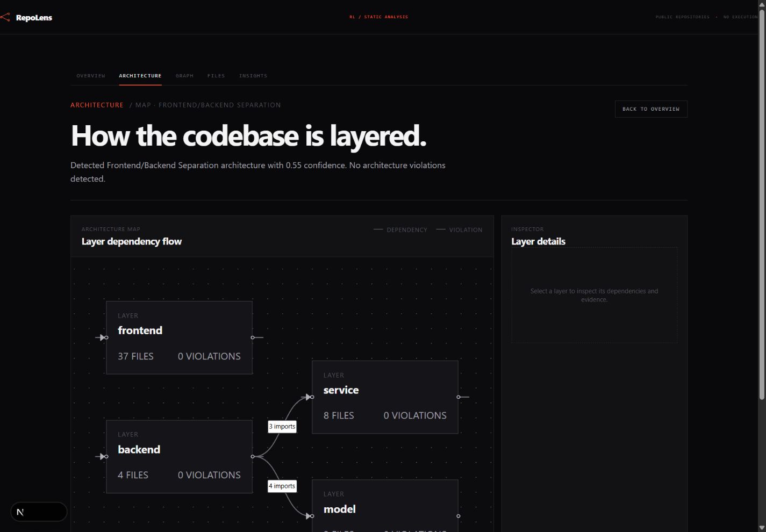Open the Graph tab

point(184,76)
